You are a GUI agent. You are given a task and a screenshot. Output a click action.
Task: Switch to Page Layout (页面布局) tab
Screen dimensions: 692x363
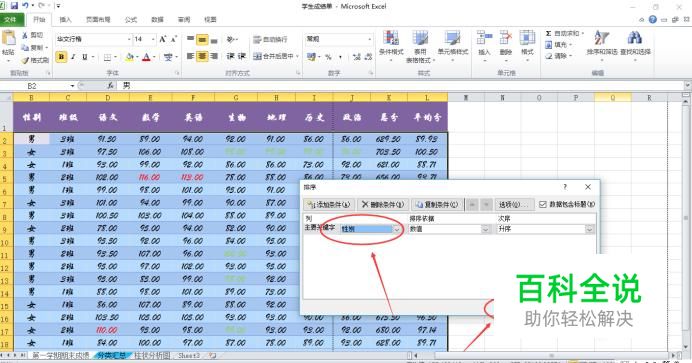click(98, 19)
